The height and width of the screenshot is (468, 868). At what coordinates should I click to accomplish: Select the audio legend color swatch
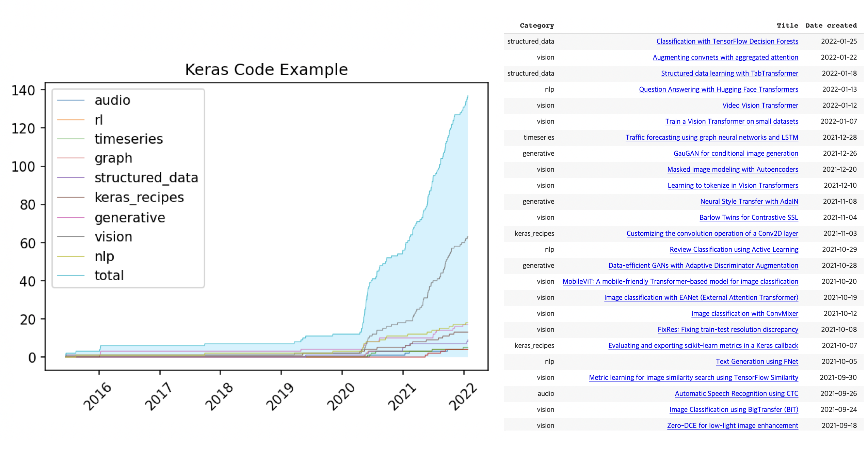tap(71, 100)
